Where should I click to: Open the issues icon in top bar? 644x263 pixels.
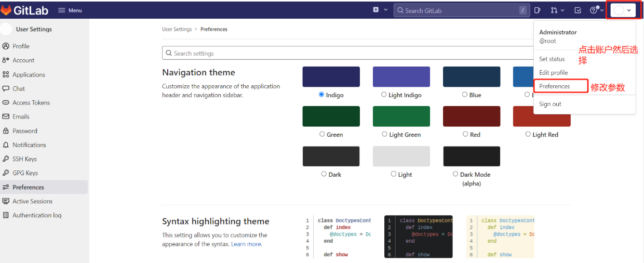tap(538, 10)
